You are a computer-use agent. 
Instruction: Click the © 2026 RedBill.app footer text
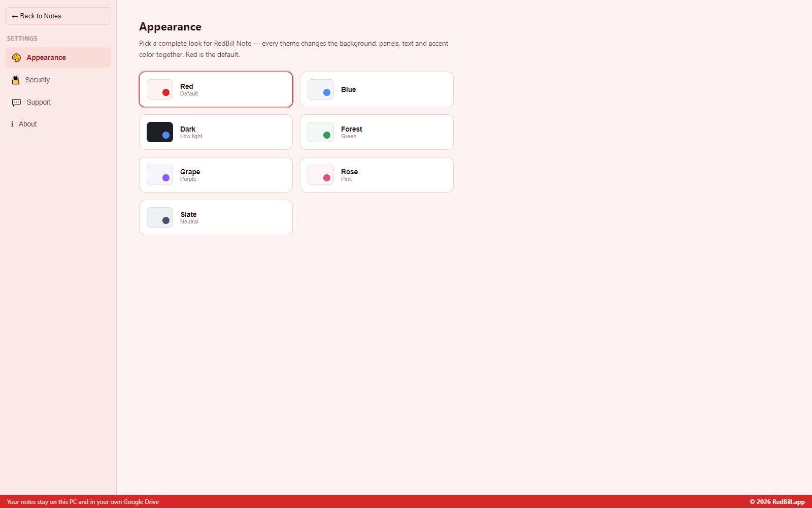click(777, 501)
